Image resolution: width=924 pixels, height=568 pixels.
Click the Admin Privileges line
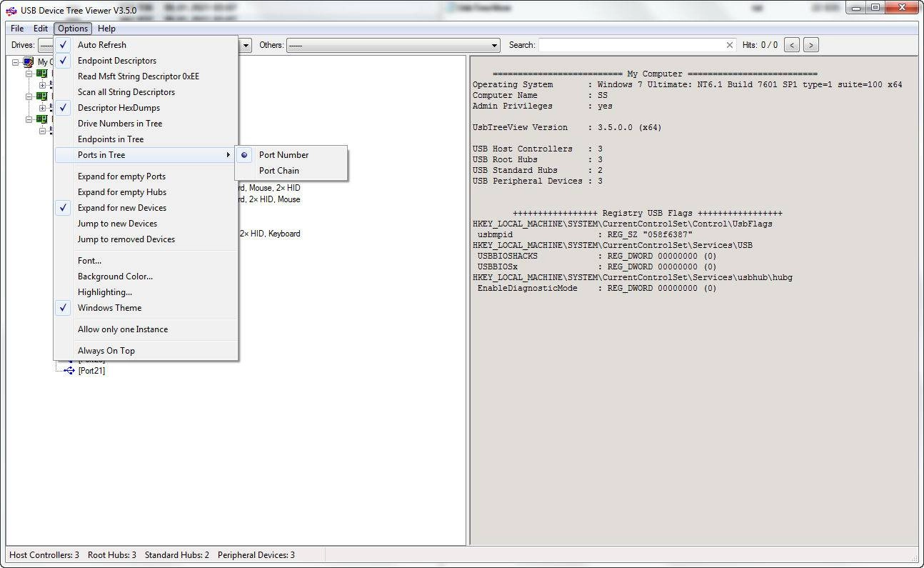[x=542, y=106]
